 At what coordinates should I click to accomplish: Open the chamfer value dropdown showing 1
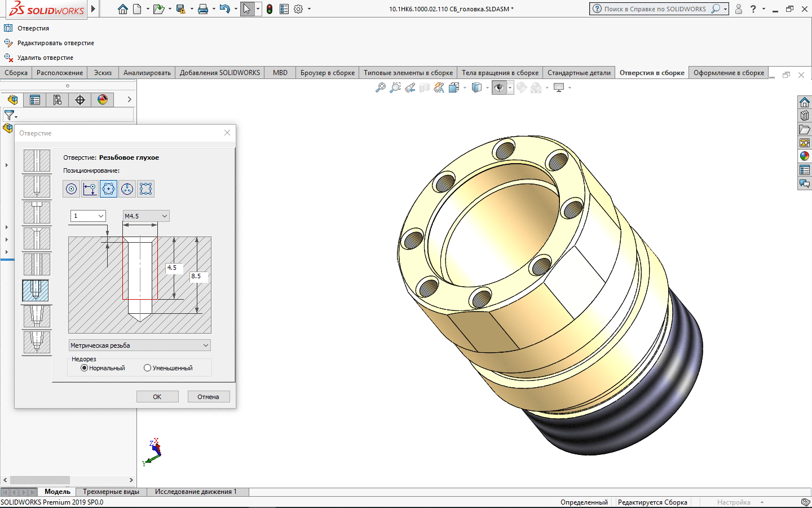coord(88,216)
